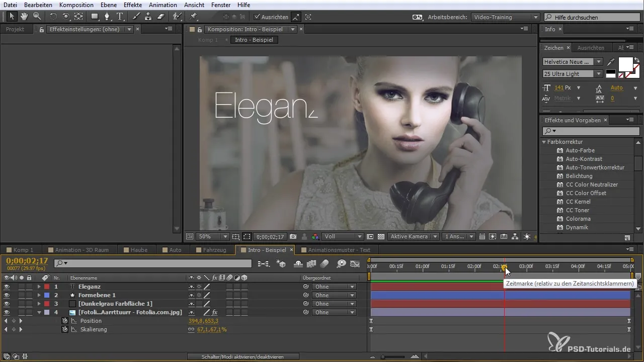The height and width of the screenshot is (362, 644).
Task: Select the Selection arrow tool
Action: coord(12,17)
